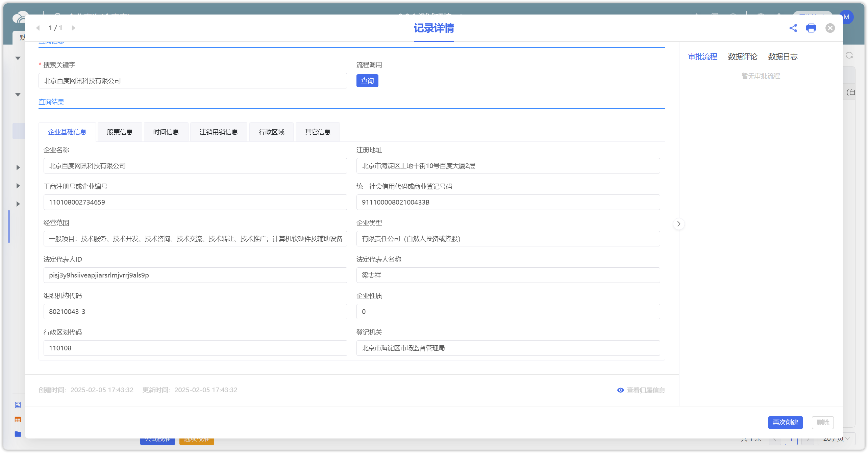Click the 企业性质 field
The height and width of the screenshot is (453, 868).
(508, 312)
